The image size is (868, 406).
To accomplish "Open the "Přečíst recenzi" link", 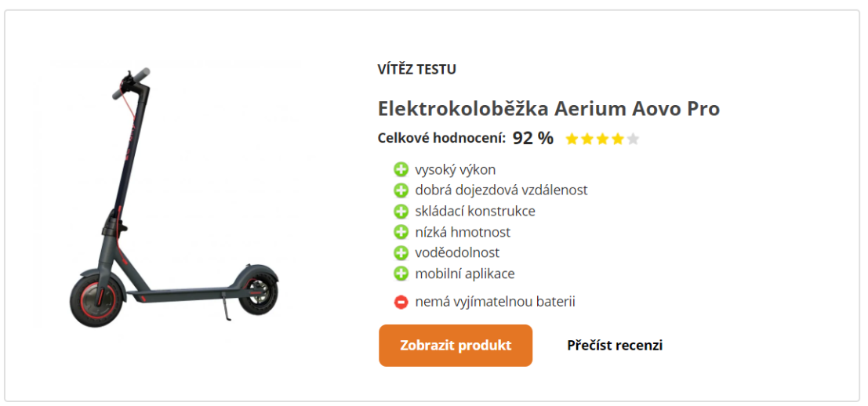I will point(615,346).
